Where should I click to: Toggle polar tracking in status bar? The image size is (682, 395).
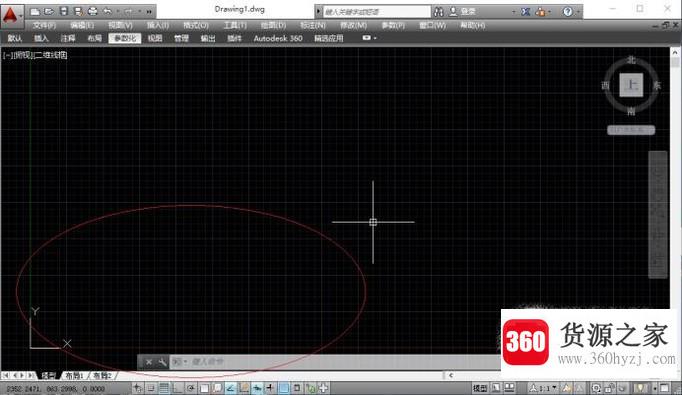[191, 388]
